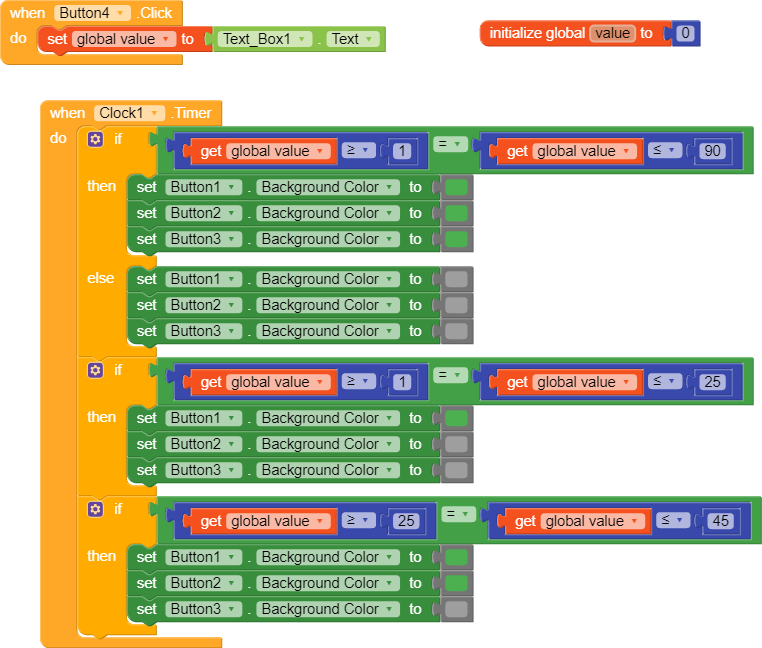Viewport: 762px width, 648px height.
Task: Change the ≥ operator next to 25 in the third if
Action: tap(358, 520)
